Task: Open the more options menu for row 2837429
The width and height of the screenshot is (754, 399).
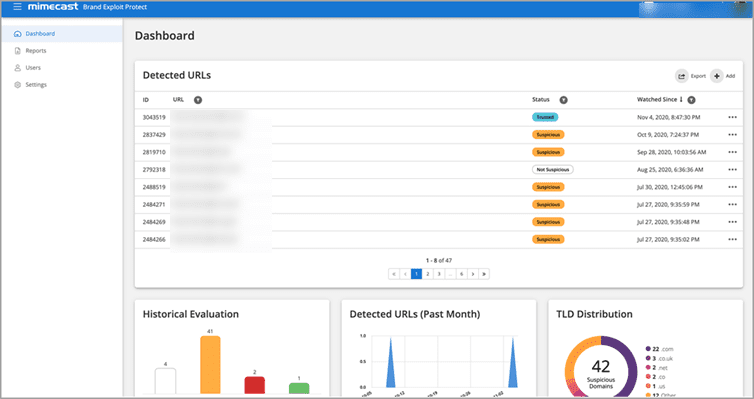Action: click(x=732, y=135)
